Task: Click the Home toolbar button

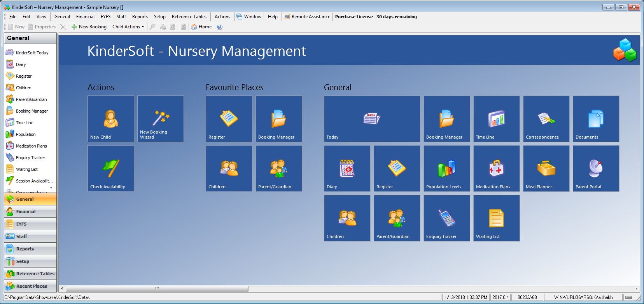Action: click(x=201, y=27)
